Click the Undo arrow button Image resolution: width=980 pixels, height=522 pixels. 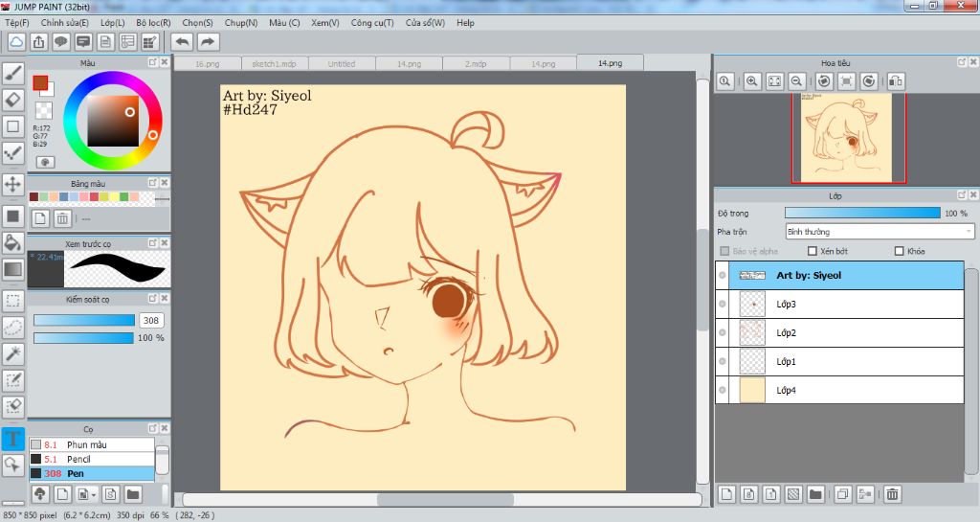coord(182,42)
